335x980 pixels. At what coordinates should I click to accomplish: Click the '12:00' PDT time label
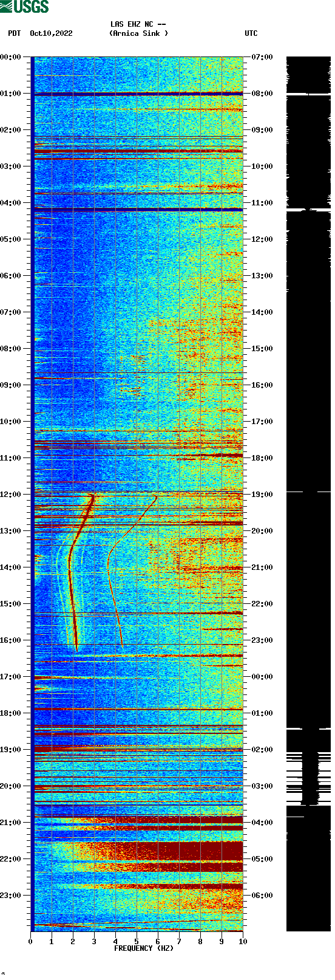10,495
